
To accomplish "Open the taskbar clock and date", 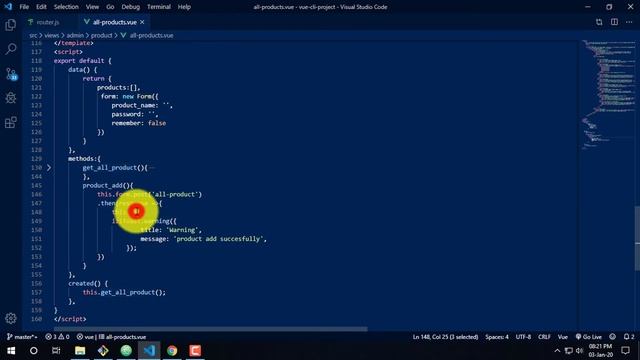I will pos(600,351).
